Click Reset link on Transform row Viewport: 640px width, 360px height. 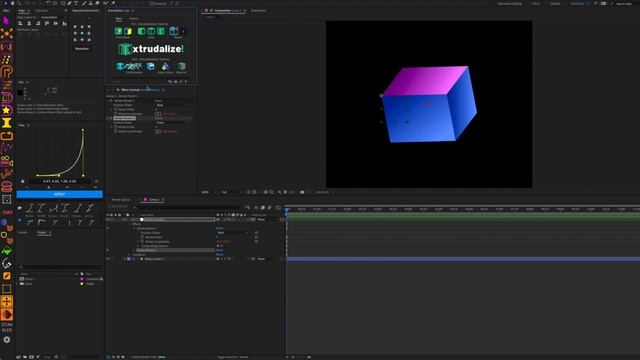click(x=220, y=254)
